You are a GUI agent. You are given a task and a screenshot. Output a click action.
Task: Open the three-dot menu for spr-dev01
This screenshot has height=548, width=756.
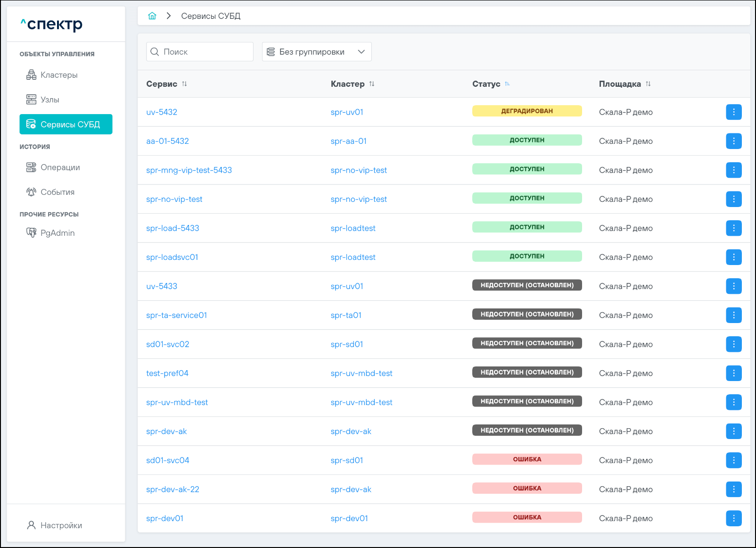733,518
